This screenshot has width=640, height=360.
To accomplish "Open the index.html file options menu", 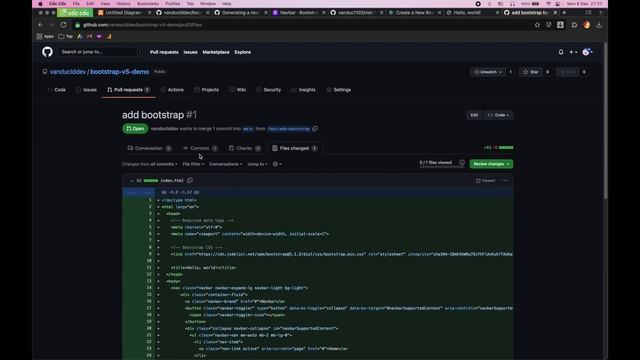I will click(x=505, y=180).
